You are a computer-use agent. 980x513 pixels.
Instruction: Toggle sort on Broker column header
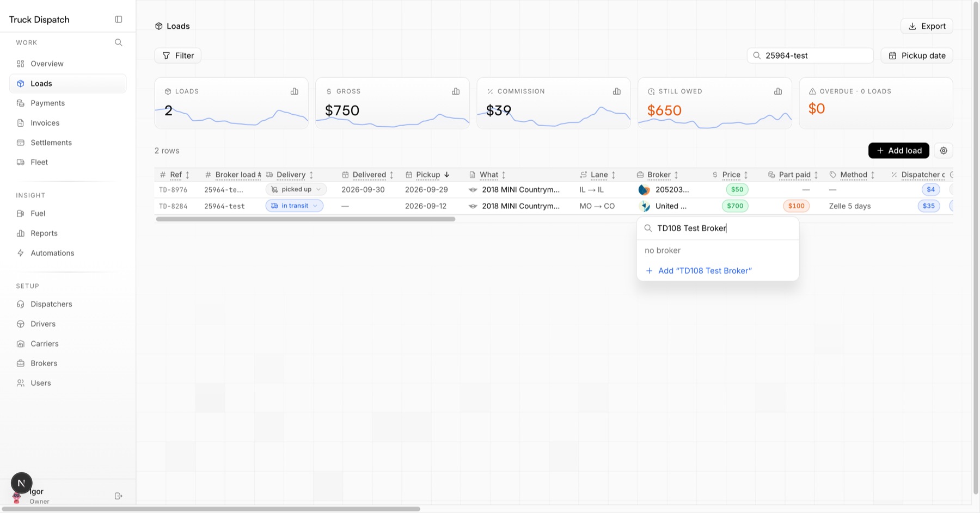[658, 175]
